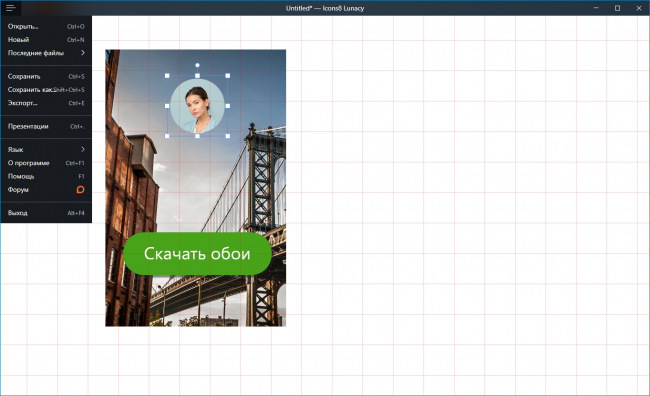Choose Выход to exit app
The height and width of the screenshot is (396, 650).
coord(46,213)
